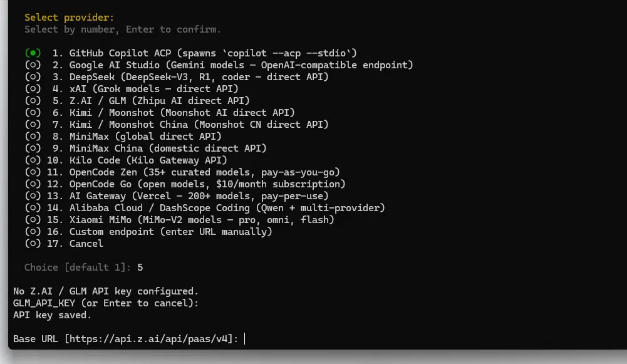Select the OpenCode Zen provider

point(33,172)
